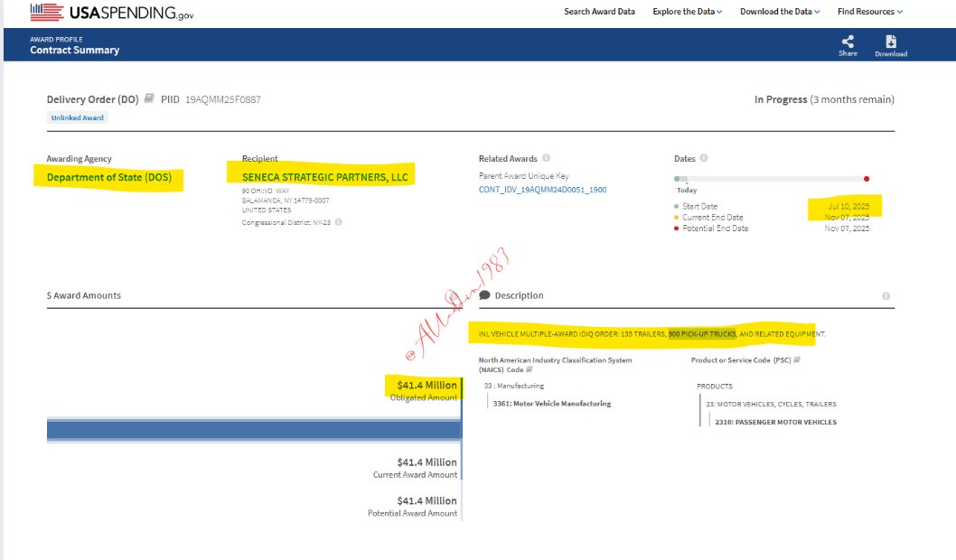Click 3361: Motor Vehicle Manufacturing text
This screenshot has height=560, width=956.
tap(552, 404)
